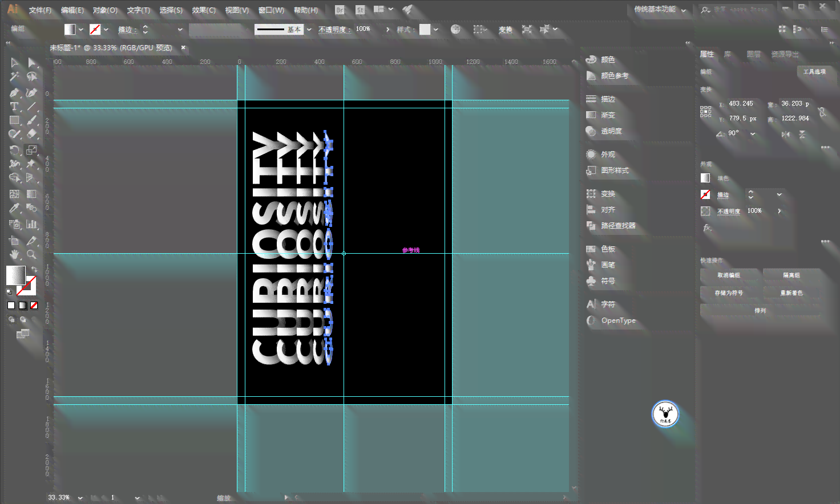Screen dimensions: 840x504
Task: Select the Selection (black arrow) tool
Action: 14,63
